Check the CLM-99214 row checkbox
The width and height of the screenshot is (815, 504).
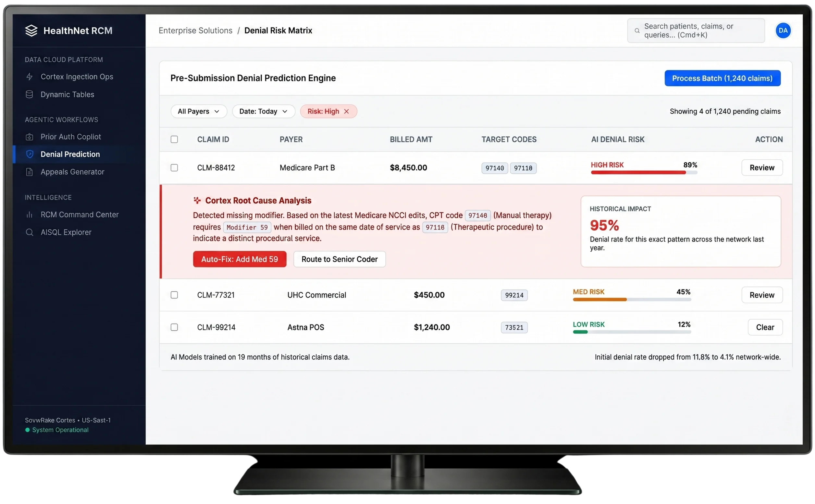click(x=174, y=327)
